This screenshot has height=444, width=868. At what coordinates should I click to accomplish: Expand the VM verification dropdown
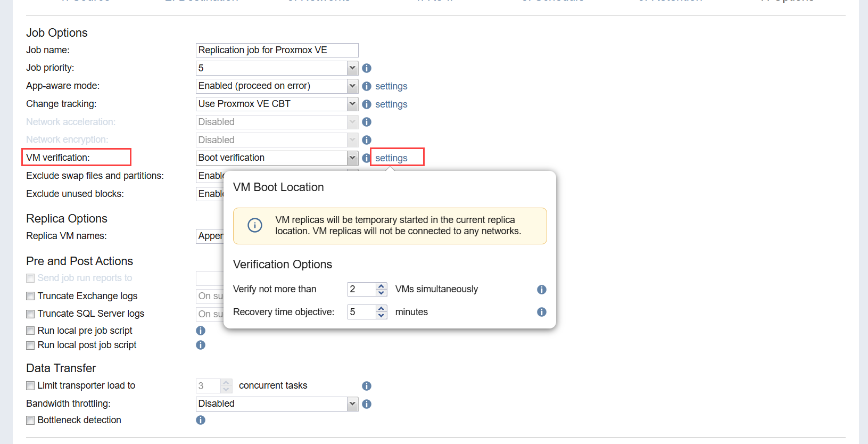(352, 158)
